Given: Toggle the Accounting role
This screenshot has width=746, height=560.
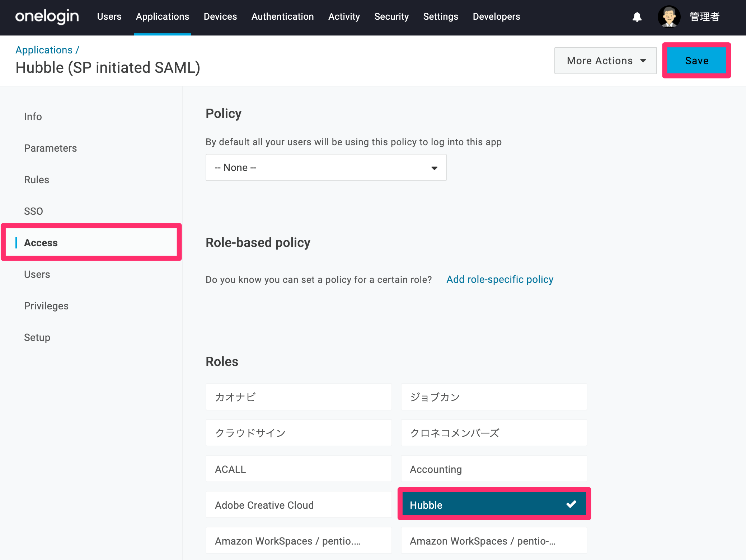Looking at the screenshot, I should point(494,469).
